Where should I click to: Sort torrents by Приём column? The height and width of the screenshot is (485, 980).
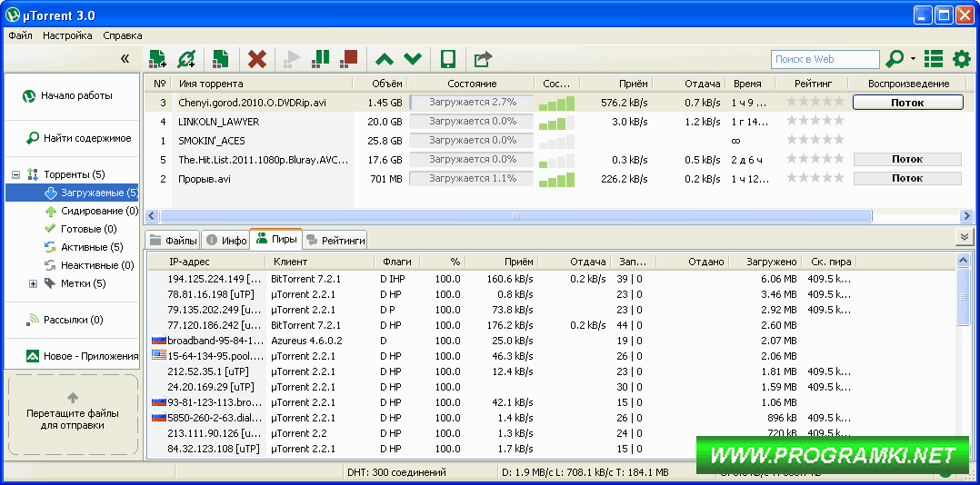click(x=617, y=84)
